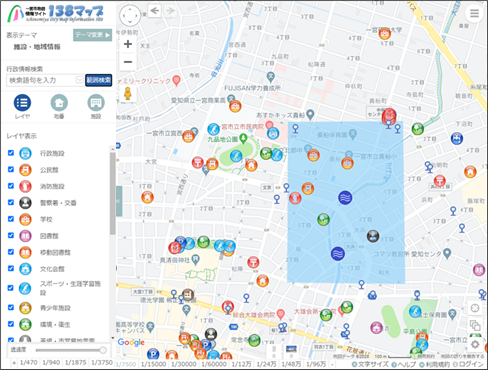The width and height of the screenshot is (488, 370).
Task: Click the sports marker in 九品地公園
Action: (236, 156)
